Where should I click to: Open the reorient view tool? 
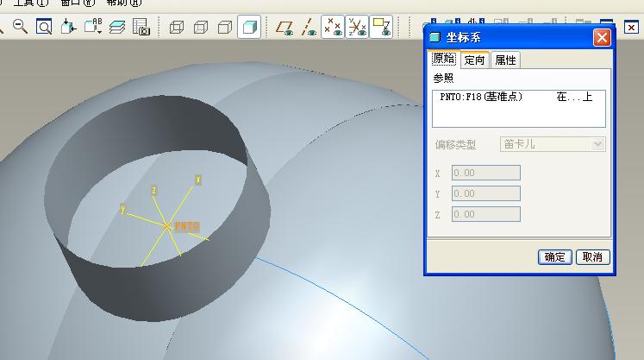(x=68, y=27)
